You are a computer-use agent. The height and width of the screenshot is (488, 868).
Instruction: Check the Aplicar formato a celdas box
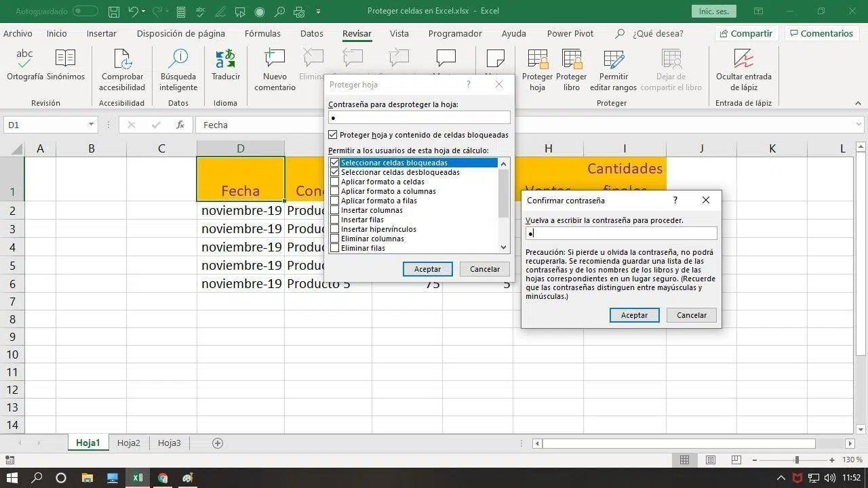pos(334,182)
